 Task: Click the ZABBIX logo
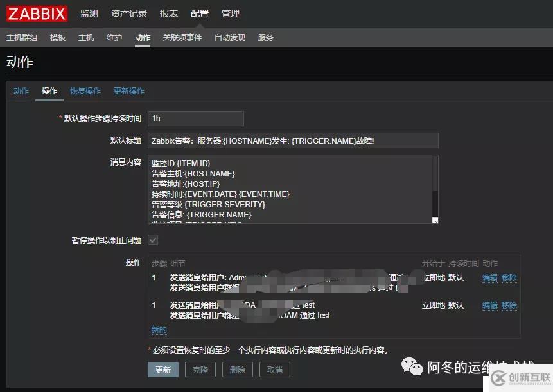click(37, 13)
